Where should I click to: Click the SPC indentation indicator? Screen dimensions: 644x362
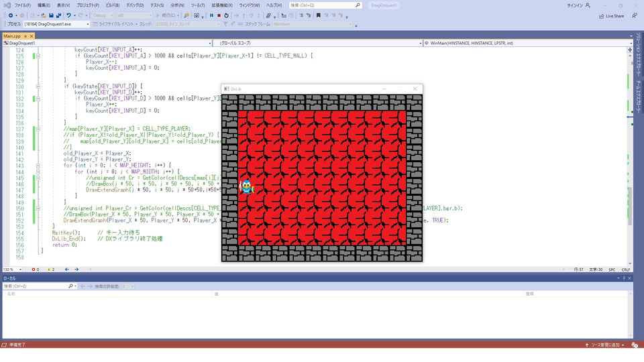click(x=612, y=269)
